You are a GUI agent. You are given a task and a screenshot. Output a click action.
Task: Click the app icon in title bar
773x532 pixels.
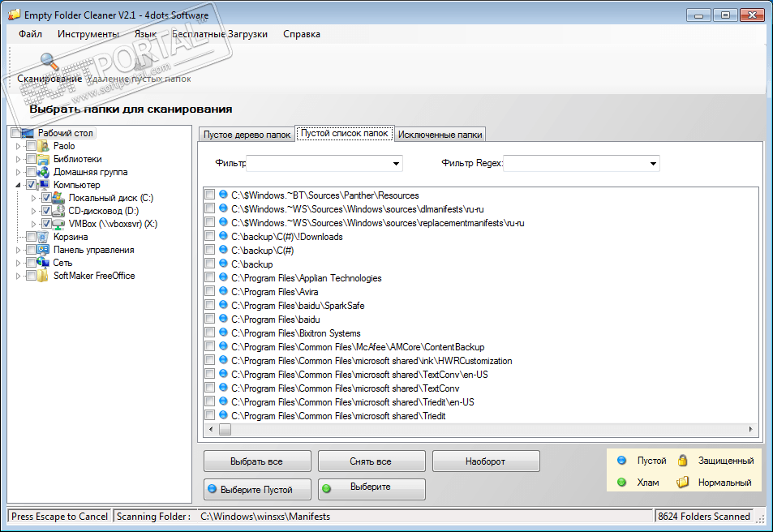pos(14,15)
